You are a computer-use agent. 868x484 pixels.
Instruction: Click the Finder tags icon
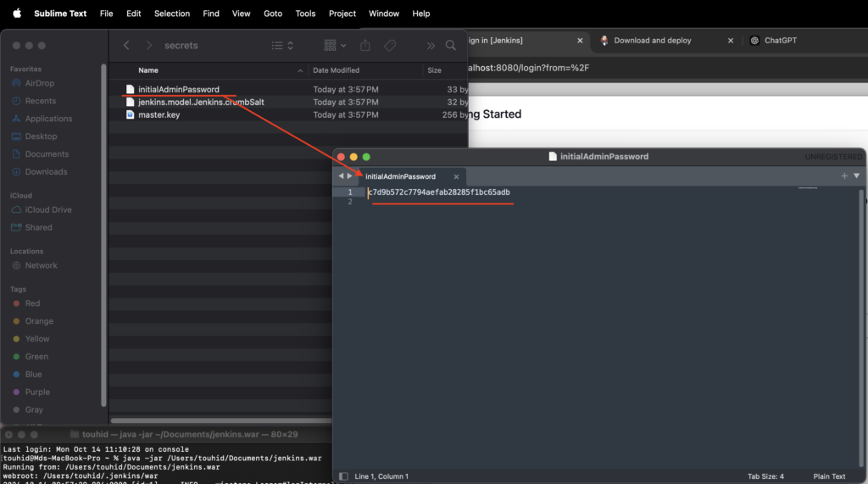point(390,46)
